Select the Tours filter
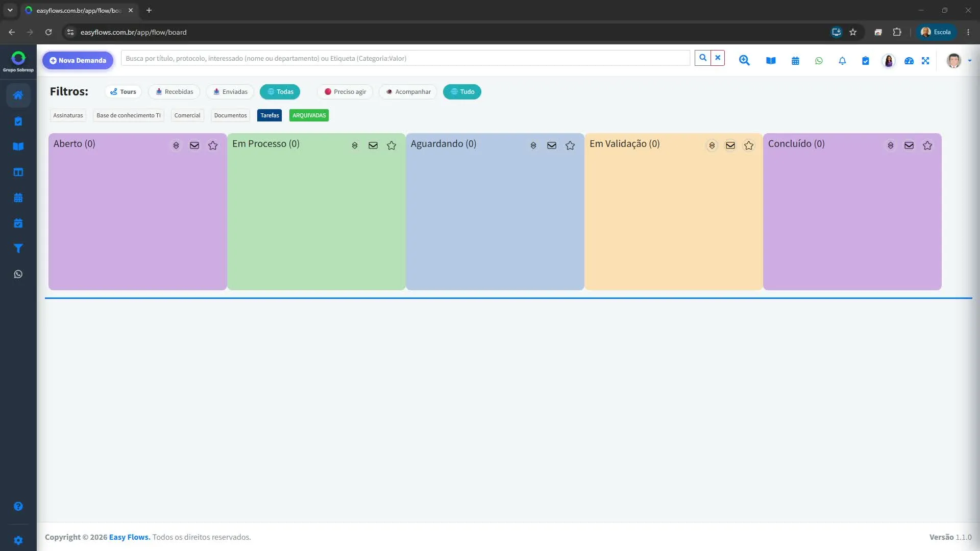Image resolution: width=980 pixels, height=551 pixels. pos(123,92)
